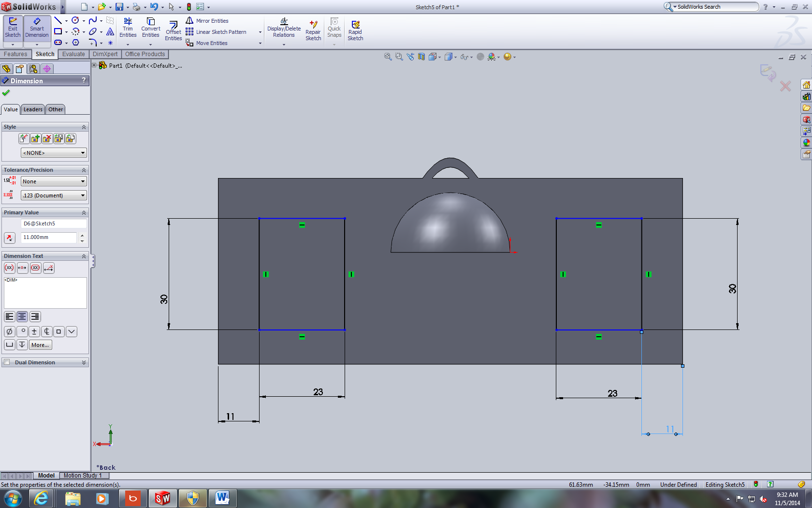This screenshot has height=508, width=812.
Task: Click the primary value field 11.000mm
Action: (49, 238)
